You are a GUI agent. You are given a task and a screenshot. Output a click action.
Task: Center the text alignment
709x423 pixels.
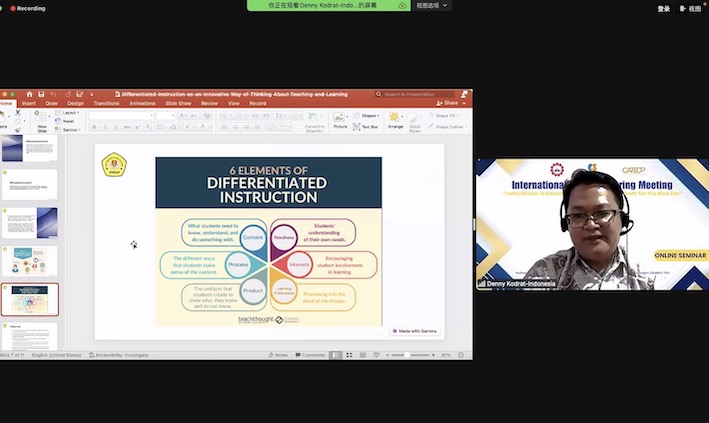coord(236,127)
